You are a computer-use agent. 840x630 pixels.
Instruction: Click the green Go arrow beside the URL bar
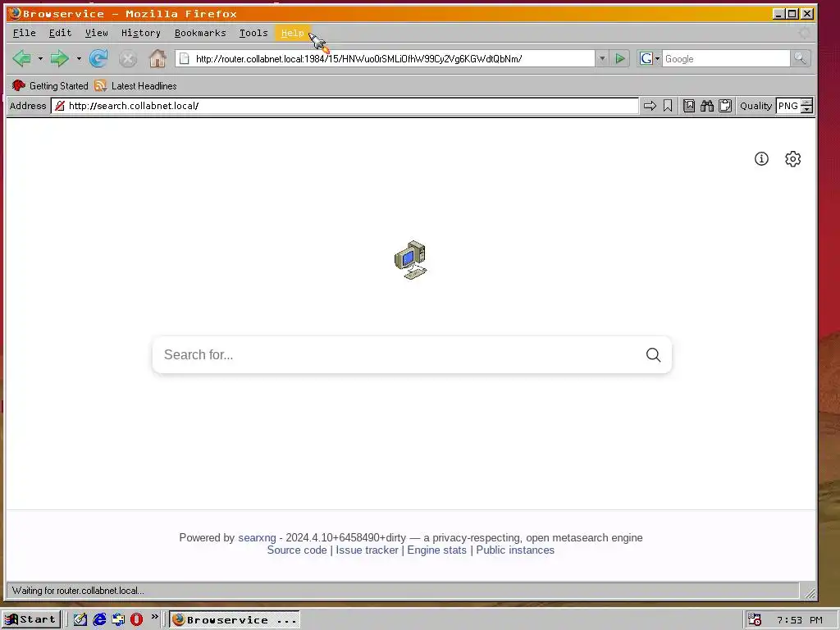pos(620,58)
